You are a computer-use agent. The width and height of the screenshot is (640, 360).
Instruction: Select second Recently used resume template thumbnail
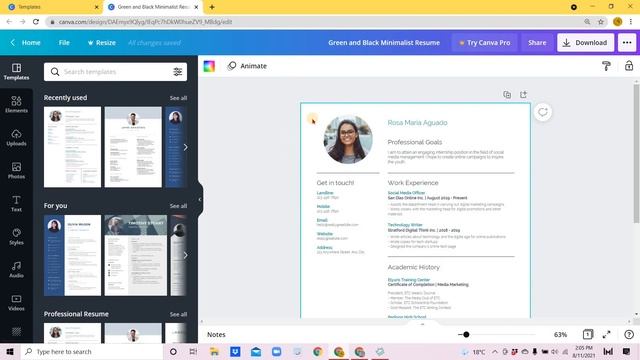(x=133, y=147)
